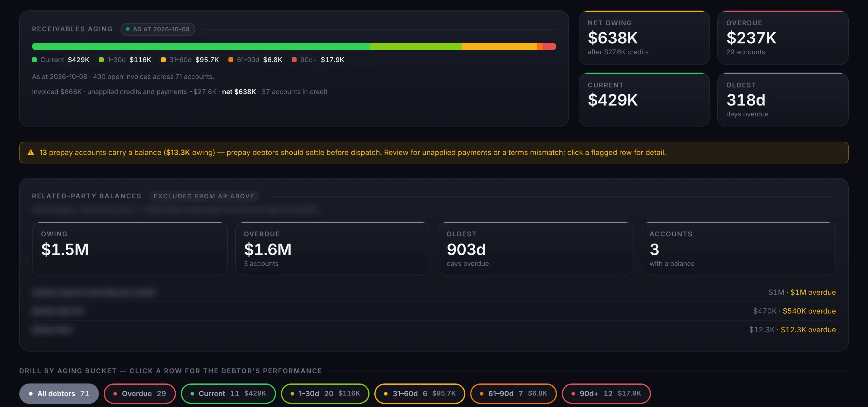Filter to the 90d+ $17.9K bucket

click(606, 393)
